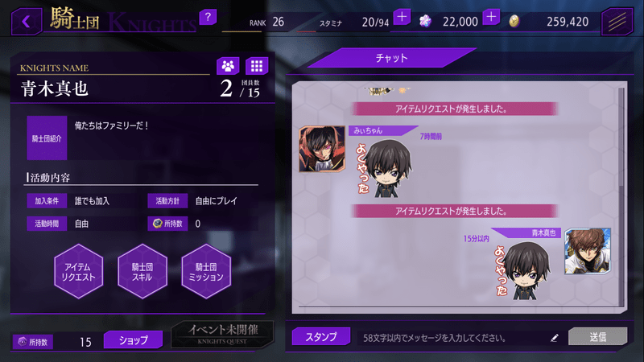Go back with the left arrow icon

click(27, 22)
